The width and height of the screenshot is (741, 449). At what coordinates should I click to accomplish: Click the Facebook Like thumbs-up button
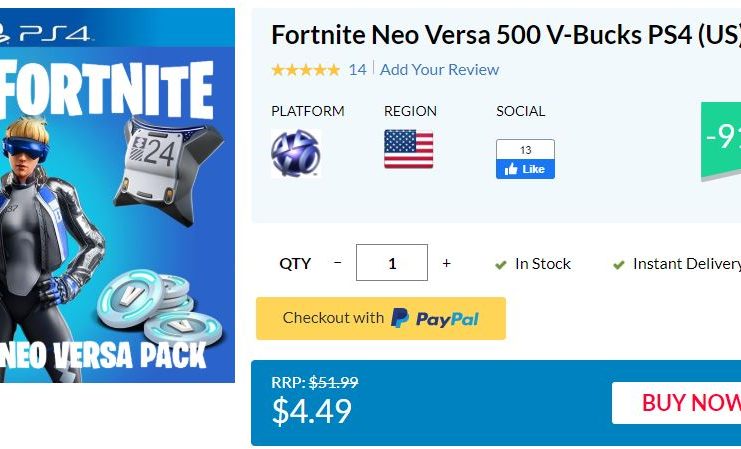[525, 169]
